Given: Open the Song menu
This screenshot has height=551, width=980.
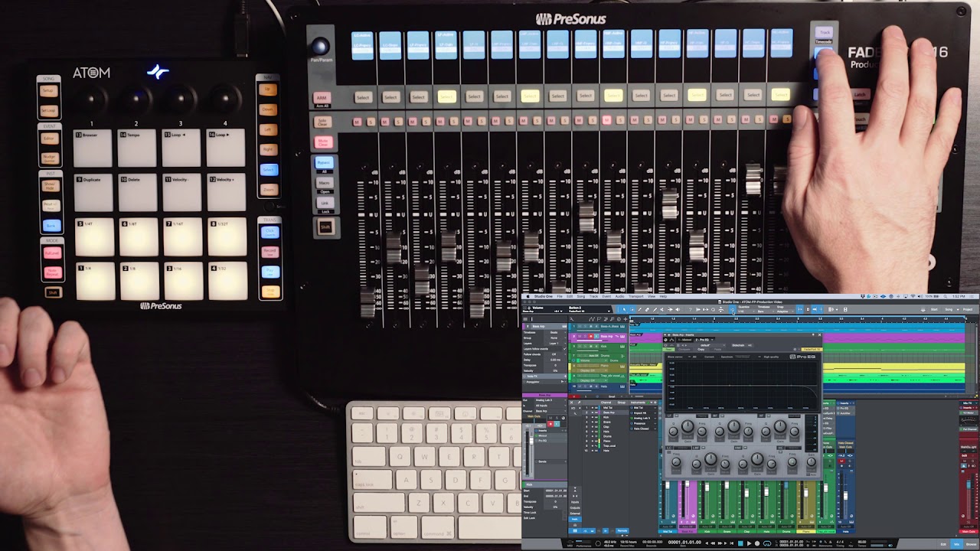Looking at the screenshot, I should [581, 297].
